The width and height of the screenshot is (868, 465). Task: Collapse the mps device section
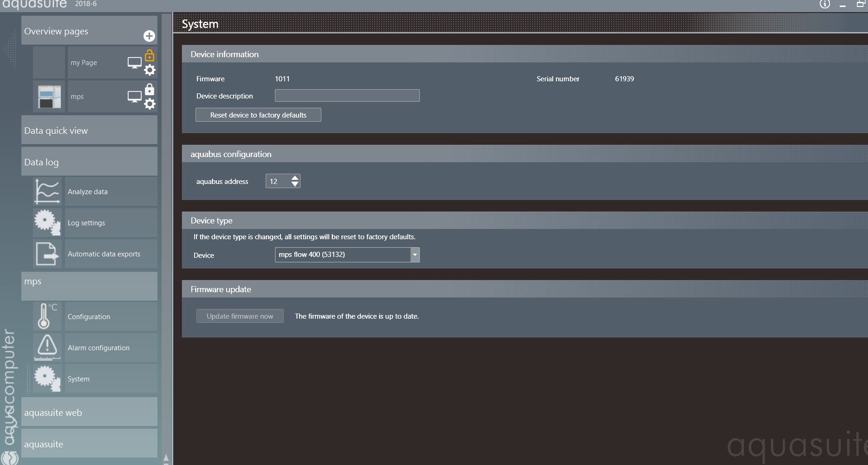(x=89, y=286)
